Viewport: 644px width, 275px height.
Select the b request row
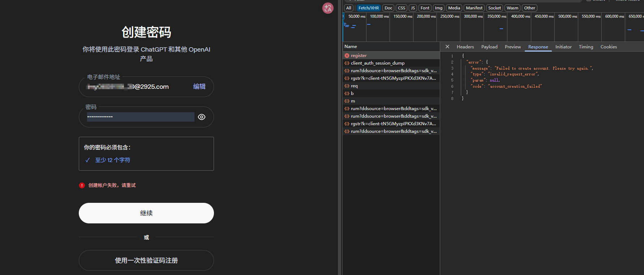click(391, 93)
